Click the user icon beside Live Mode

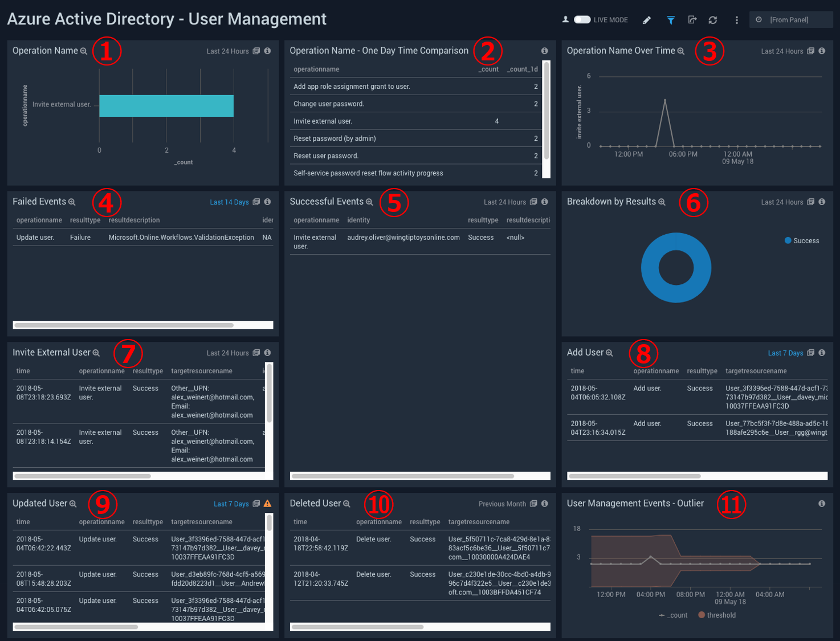565,19
